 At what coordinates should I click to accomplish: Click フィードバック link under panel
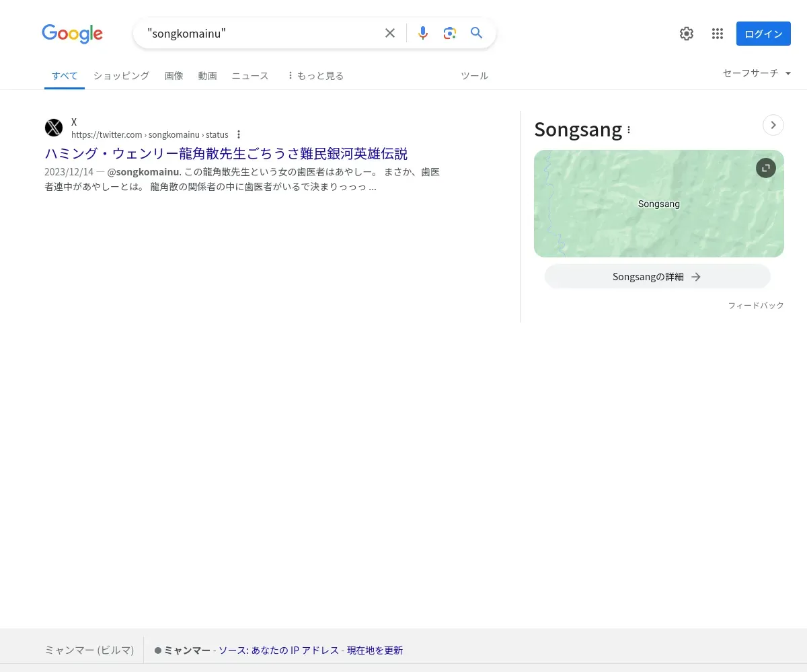tap(756, 305)
